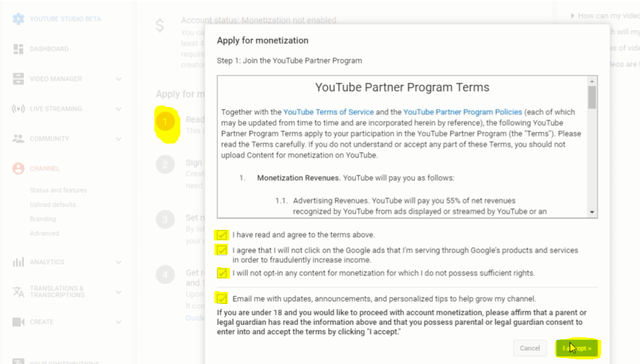Open Channel menu item
Screen dimensions: 640x364
pyautogui.click(x=45, y=168)
